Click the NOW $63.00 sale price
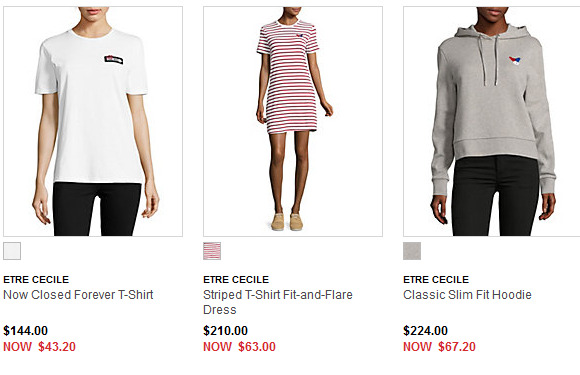 pyautogui.click(x=239, y=347)
